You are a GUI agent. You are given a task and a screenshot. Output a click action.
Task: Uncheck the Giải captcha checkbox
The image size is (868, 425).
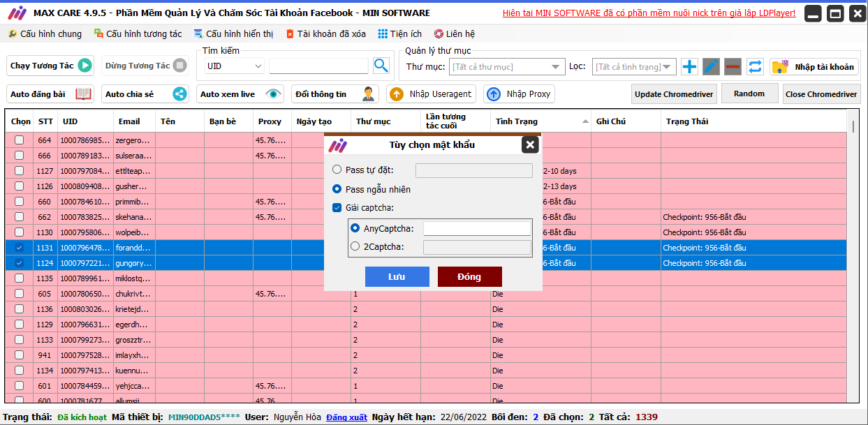(336, 207)
